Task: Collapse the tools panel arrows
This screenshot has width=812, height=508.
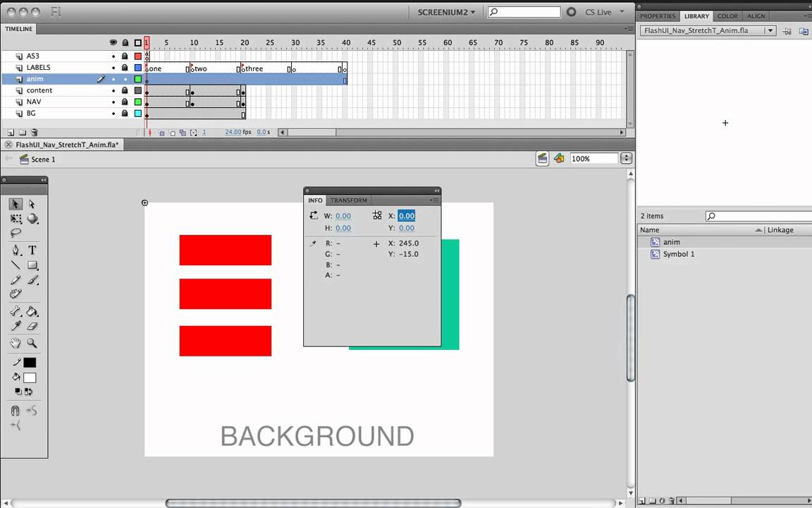Action: click(43, 180)
